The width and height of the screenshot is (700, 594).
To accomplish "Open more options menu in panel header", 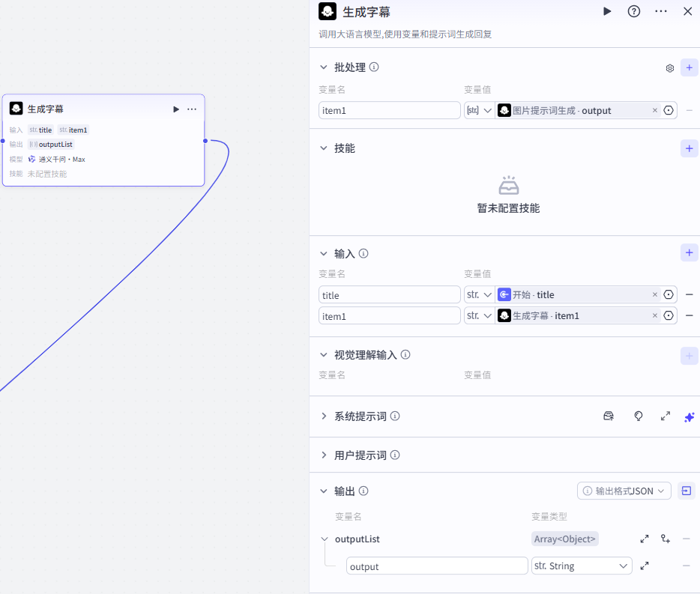I will tap(661, 11).
